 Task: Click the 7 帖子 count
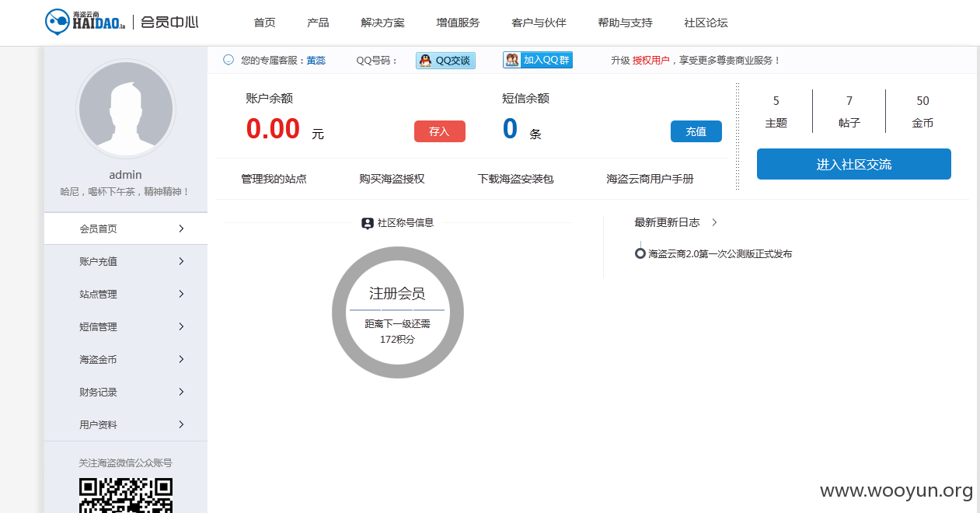click(x=849, y=111)
